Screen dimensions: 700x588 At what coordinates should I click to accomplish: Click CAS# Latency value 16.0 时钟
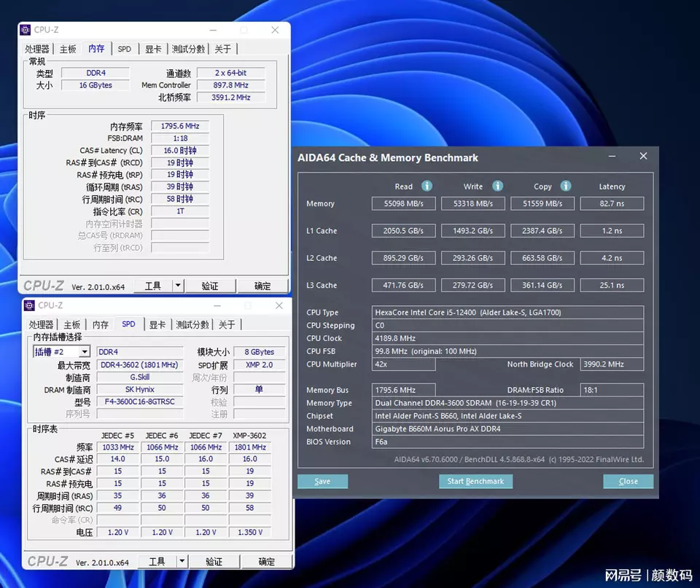coord(180,151)
